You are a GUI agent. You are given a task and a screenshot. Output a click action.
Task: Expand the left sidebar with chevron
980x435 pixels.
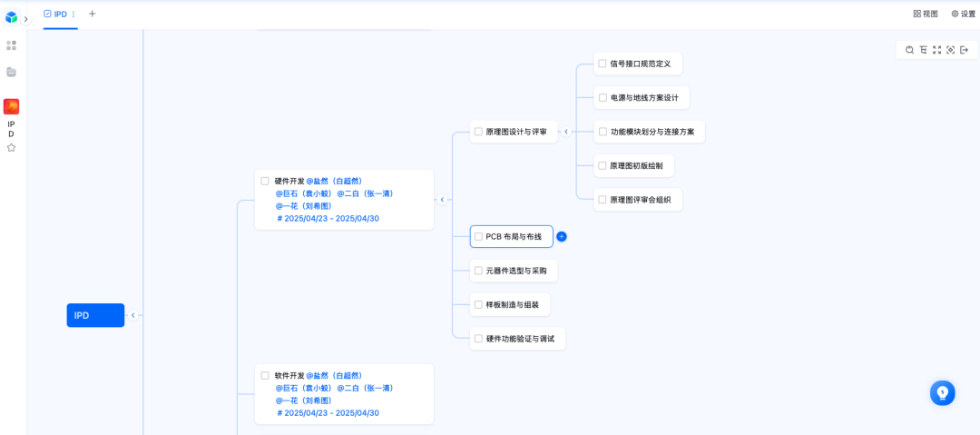pyautogui.click(x=26, y=19)
